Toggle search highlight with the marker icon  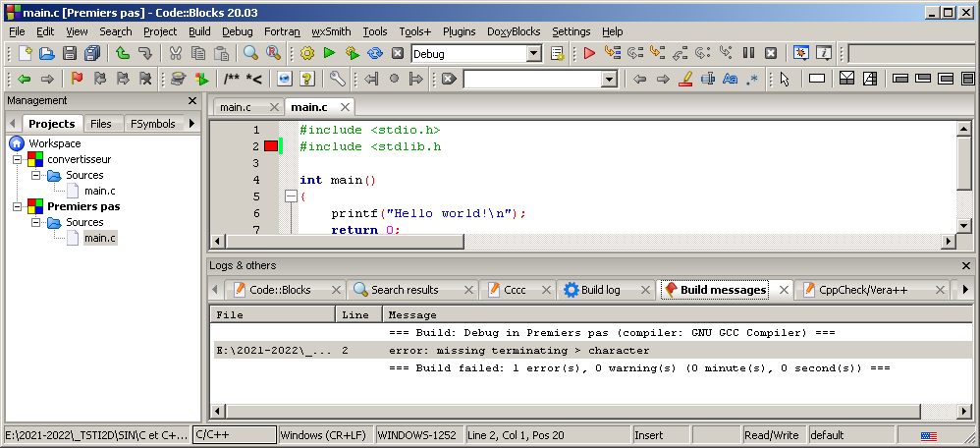685,79
